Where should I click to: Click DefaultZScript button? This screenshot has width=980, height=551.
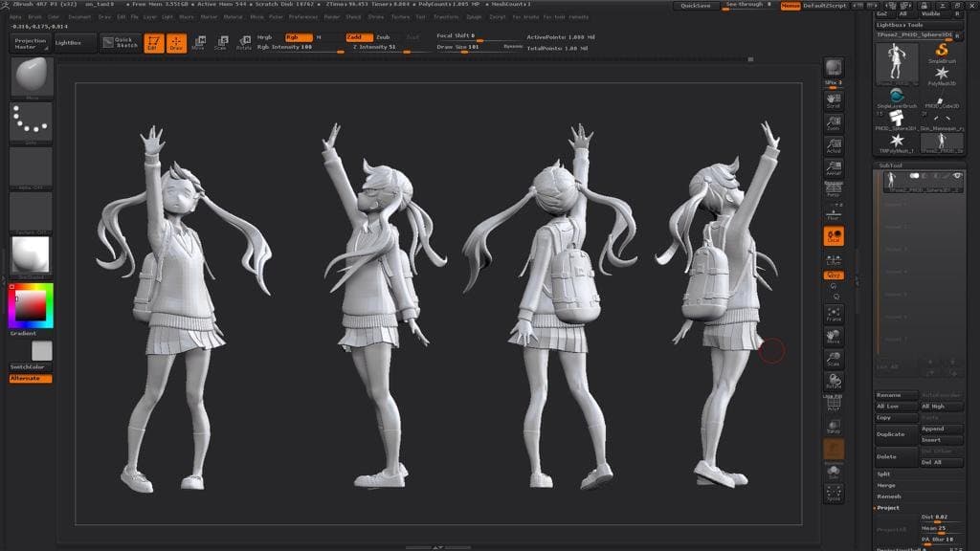824,6
